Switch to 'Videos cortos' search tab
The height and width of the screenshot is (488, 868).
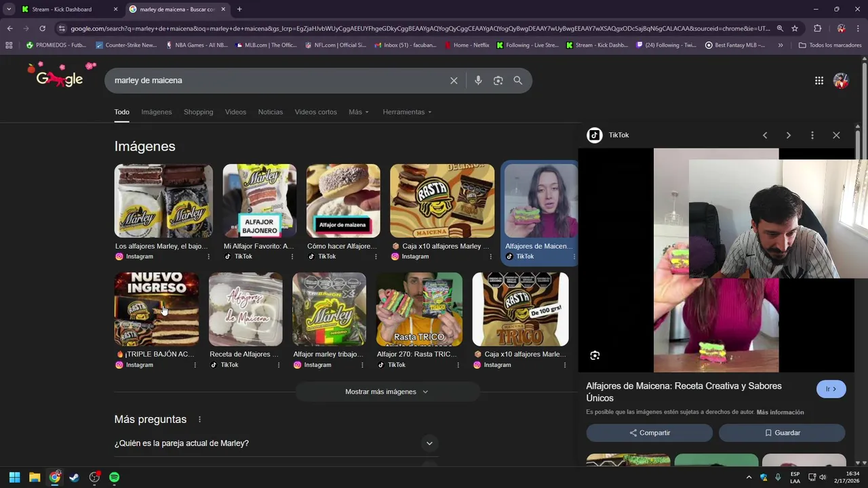[315, 113]
